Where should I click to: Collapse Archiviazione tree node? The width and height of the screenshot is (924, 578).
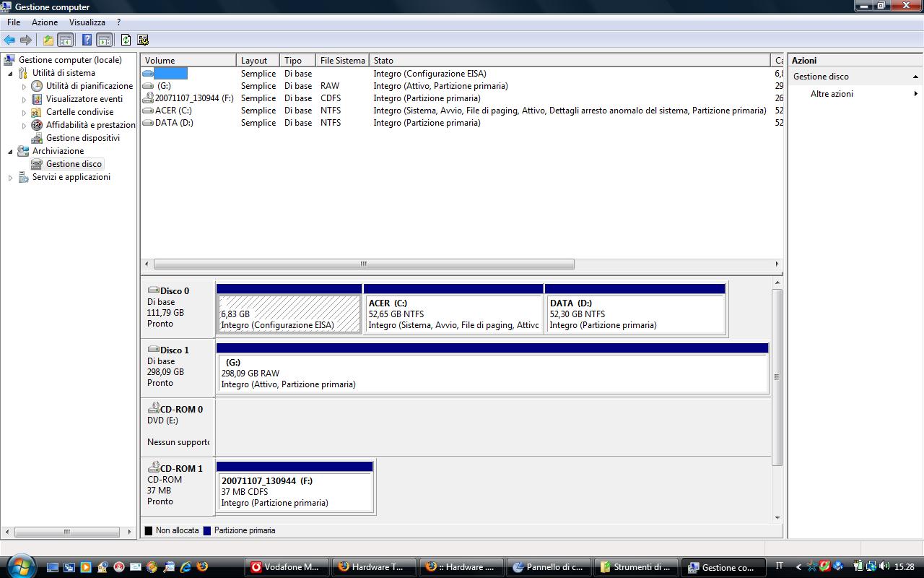[x=10, y=151]
